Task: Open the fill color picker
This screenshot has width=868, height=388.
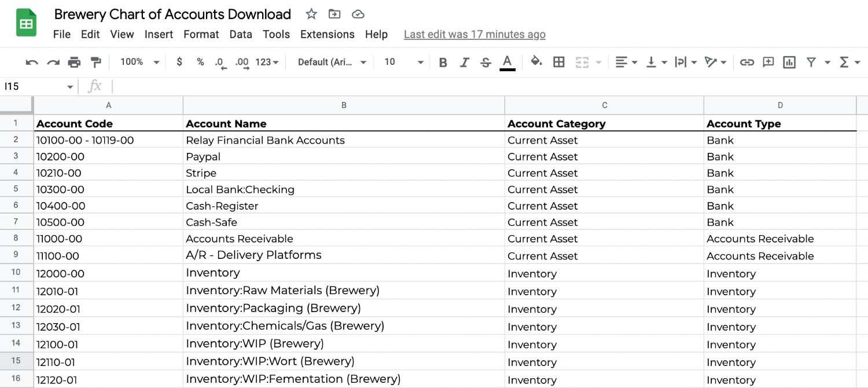Action: tap(536, 62)
